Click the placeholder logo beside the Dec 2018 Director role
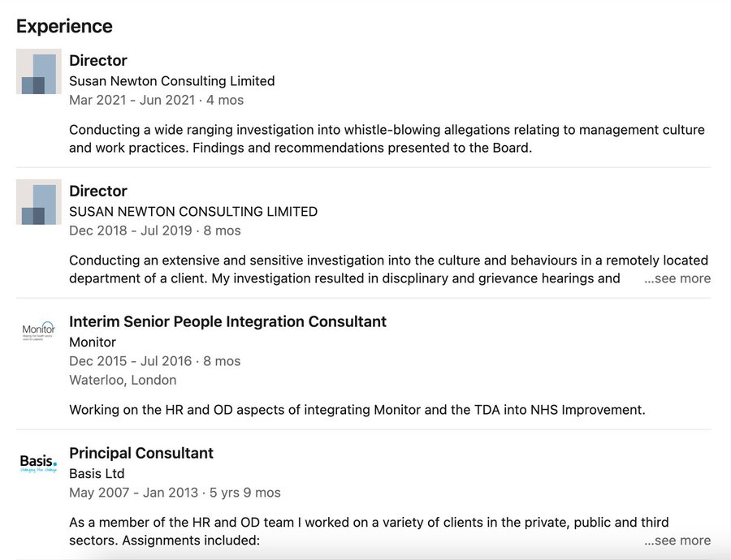 click(x=38, y=202)
